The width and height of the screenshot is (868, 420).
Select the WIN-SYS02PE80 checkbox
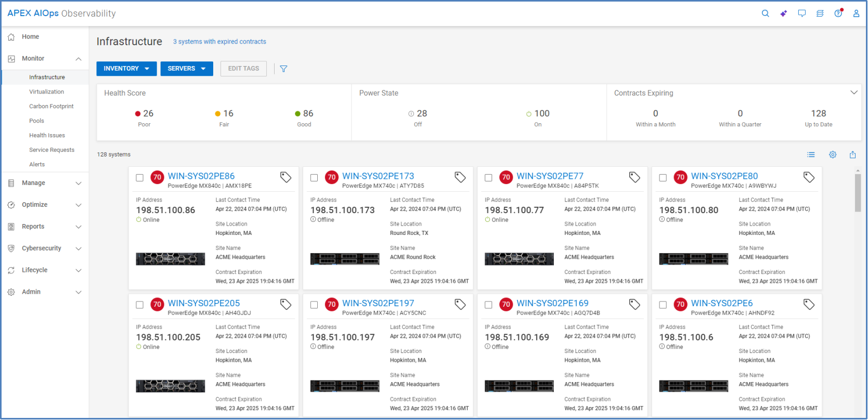(x=663, y=178)
